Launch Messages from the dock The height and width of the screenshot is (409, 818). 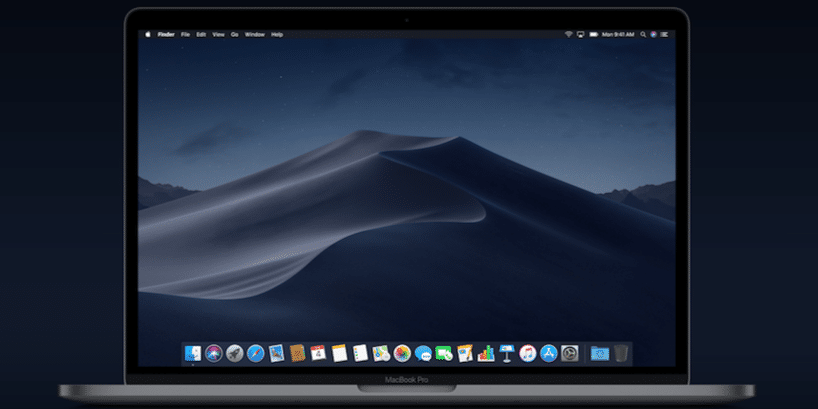pos(423,353)
